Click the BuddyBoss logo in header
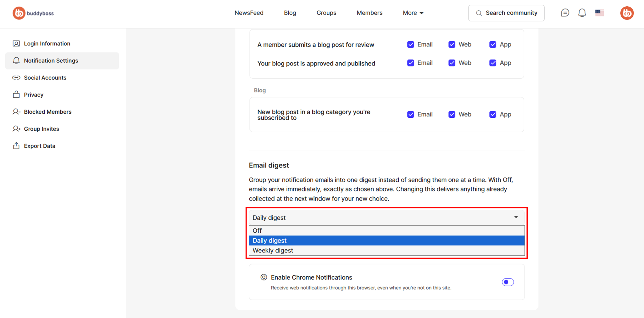This screenshot has height=318, width=644. click(x=33, y=13)
